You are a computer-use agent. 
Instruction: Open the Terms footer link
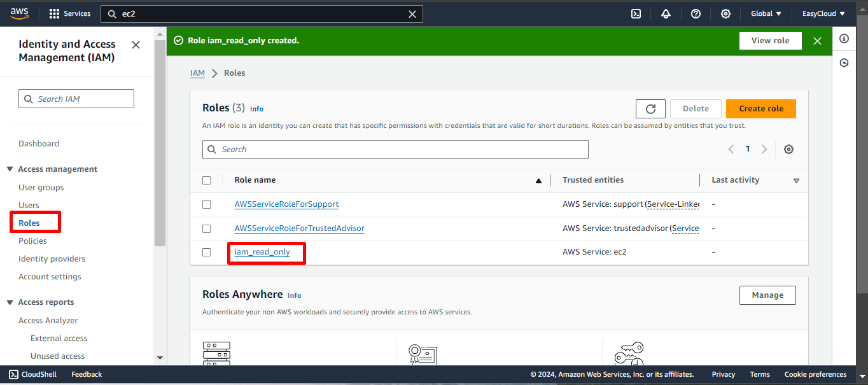point(760,374)
